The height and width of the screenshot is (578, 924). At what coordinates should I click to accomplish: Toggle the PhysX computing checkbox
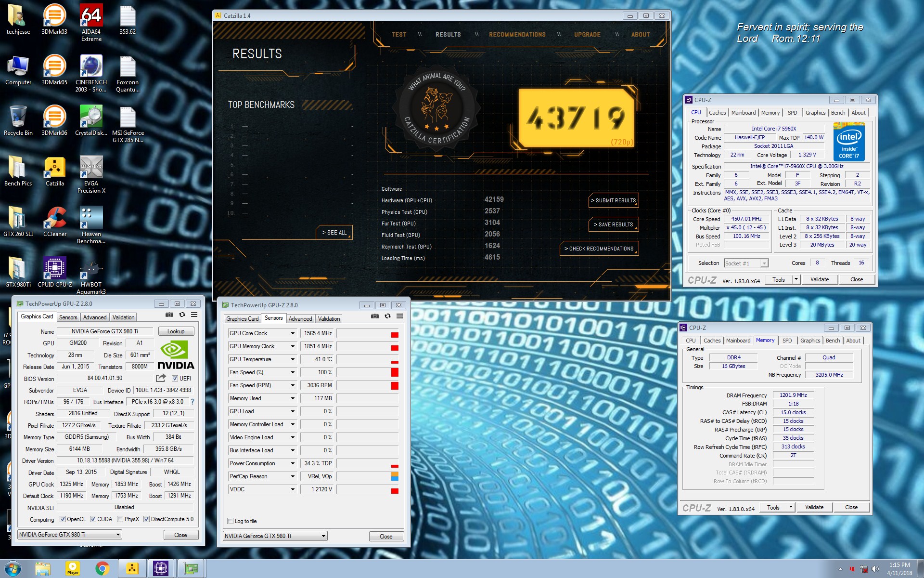[x=120, y=519]
